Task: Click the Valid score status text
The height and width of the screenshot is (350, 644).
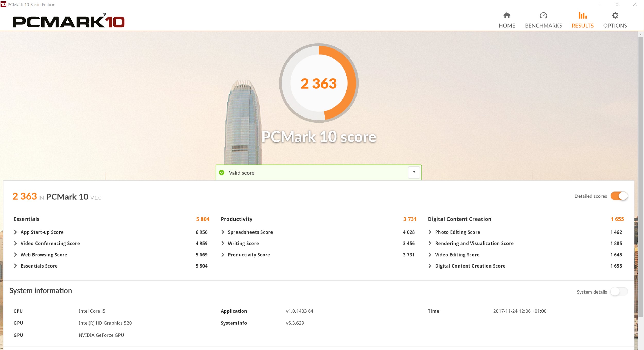Action: tap(241, 173)
